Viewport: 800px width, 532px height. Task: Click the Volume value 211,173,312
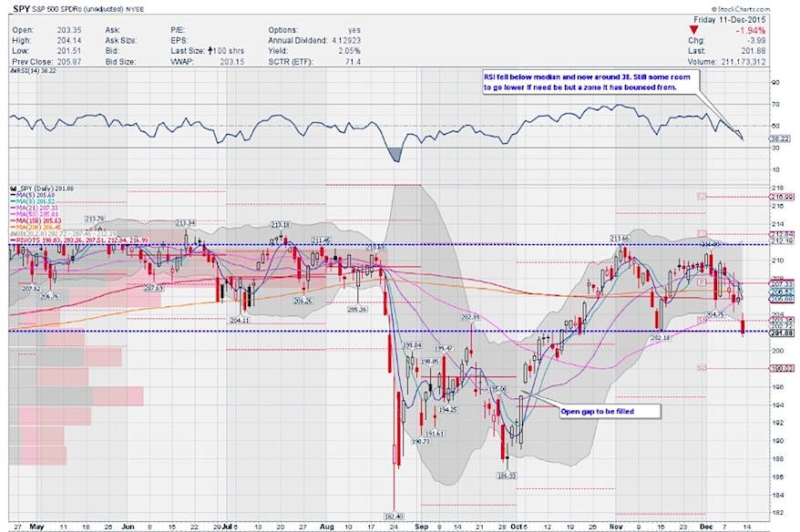742,62
